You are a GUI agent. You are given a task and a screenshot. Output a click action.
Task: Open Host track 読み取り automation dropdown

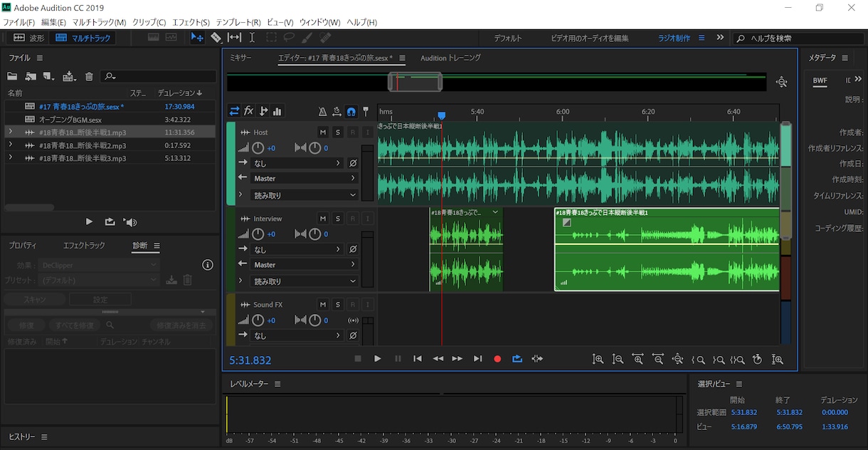pyautogui.click(x=304, y=195)
